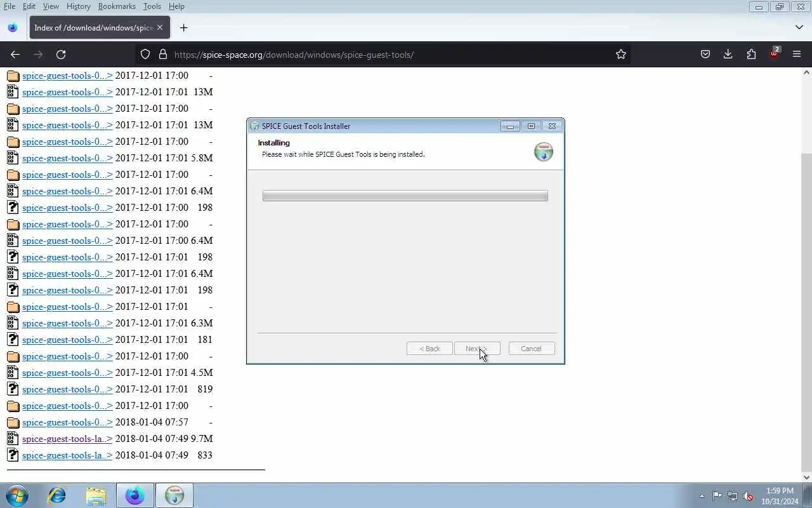Show hidden system tray icons
The image size is (812, 508).
click(702, 496)
